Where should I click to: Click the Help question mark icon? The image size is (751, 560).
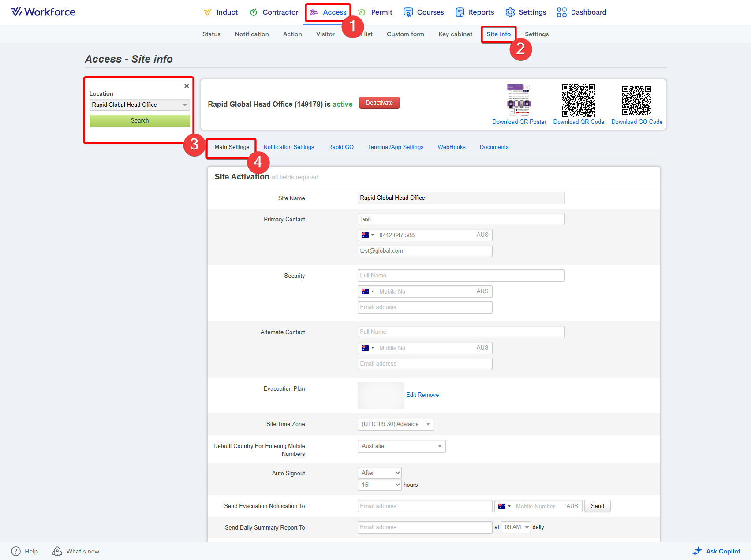tap(16, 551)
